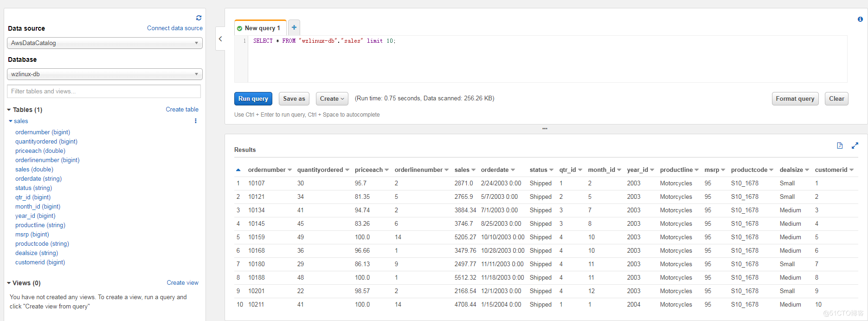Select productline (string) column
The width and height of the screenshot is (868, 321).
(40, 225)
